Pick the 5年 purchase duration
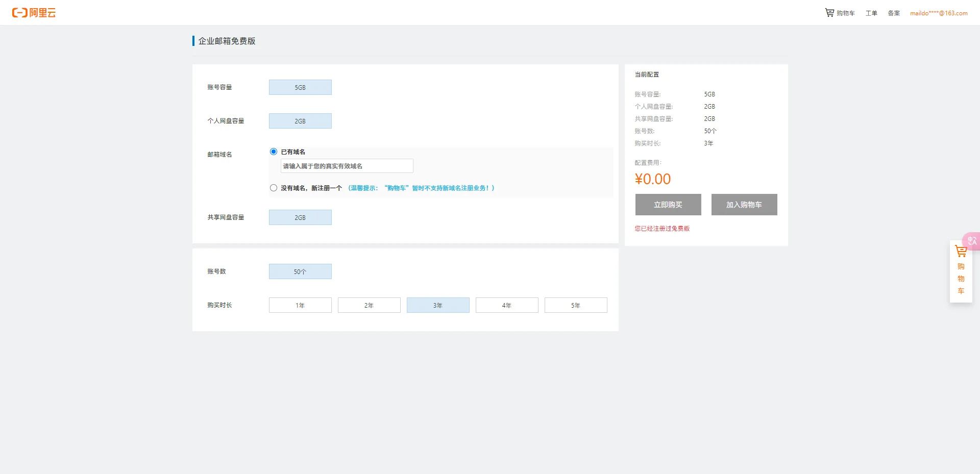Image resolution: width=980 pixels, height=474 pixels. pos(576,305)
